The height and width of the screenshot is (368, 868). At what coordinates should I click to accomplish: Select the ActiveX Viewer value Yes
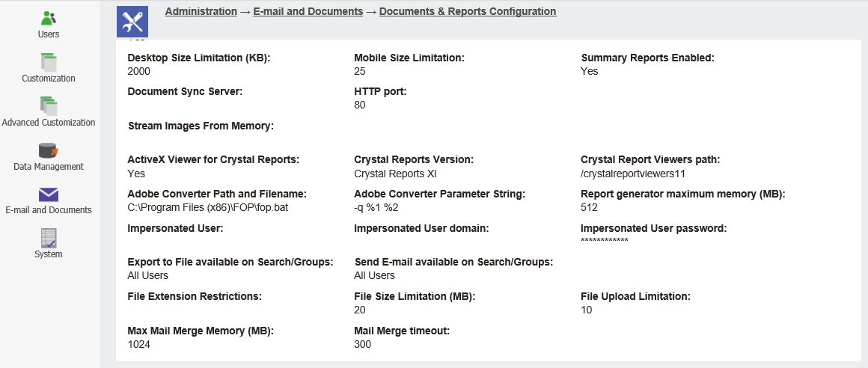136,174
